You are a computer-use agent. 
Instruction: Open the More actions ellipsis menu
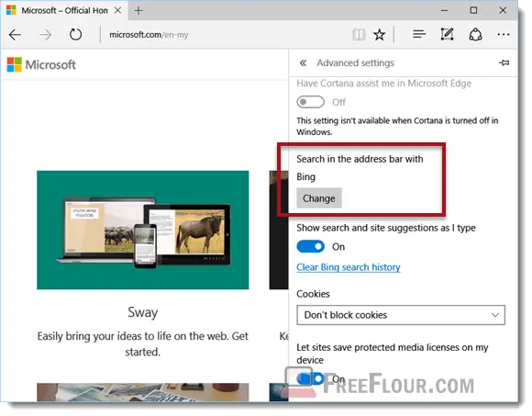coord(504,35)
